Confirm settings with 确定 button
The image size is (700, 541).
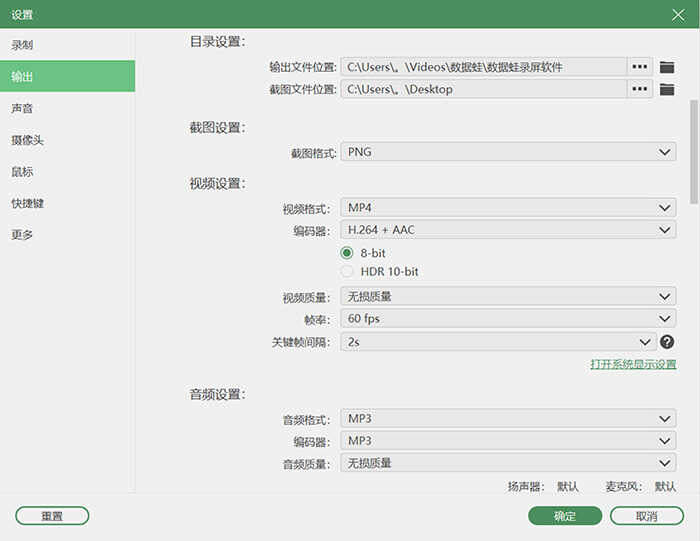[x=565, y=516]
